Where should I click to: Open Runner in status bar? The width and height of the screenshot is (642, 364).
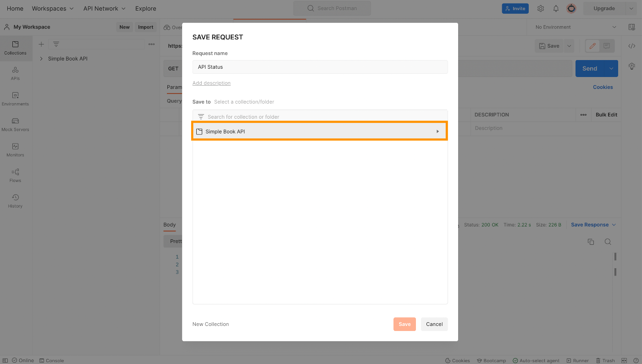(578, 360)
